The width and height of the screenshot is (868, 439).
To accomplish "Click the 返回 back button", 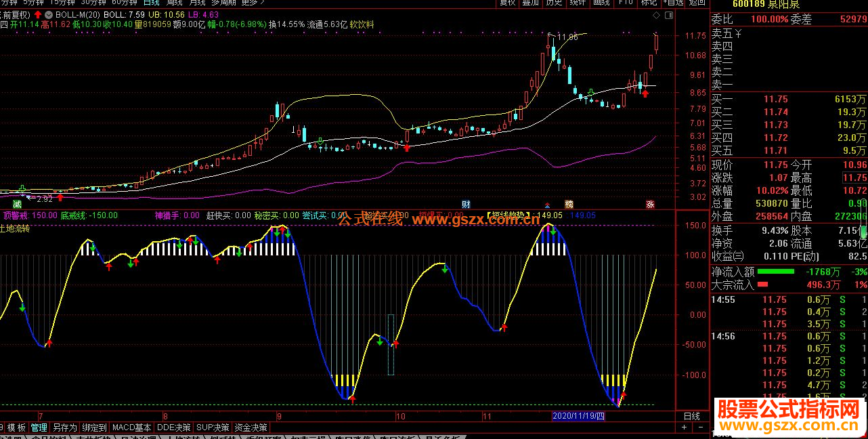I will pos(696,3).
